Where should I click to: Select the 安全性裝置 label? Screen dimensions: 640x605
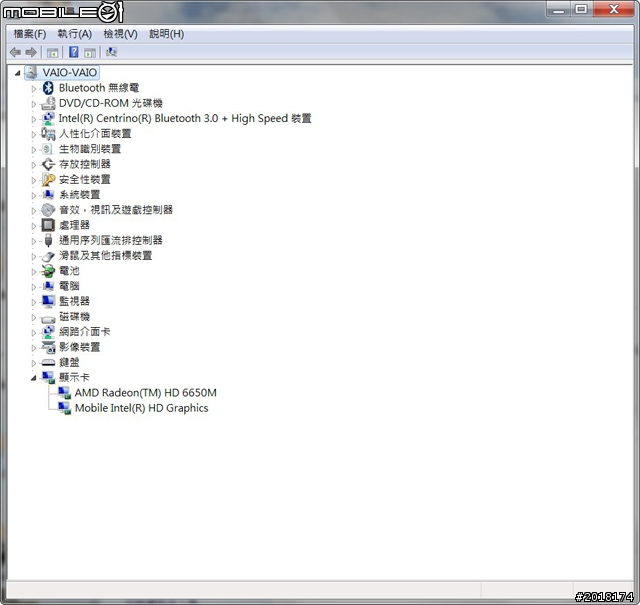pyautogui.click(x=84, y=180)
